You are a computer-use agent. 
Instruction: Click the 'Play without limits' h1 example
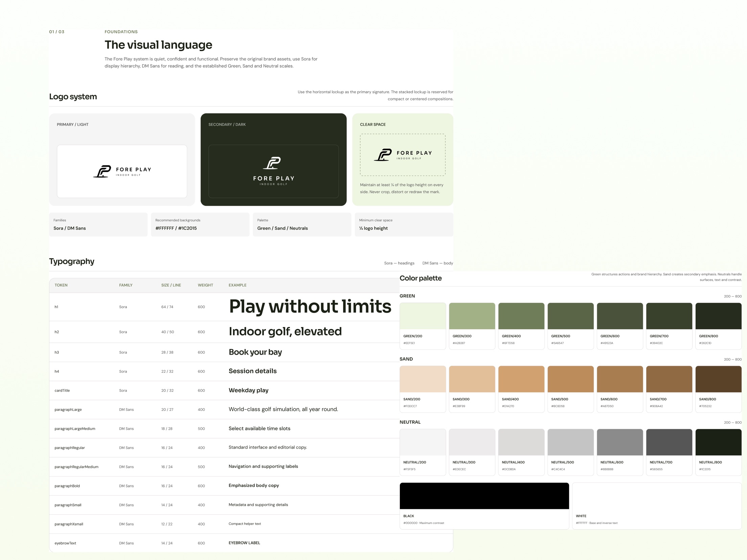click(310, 307)
